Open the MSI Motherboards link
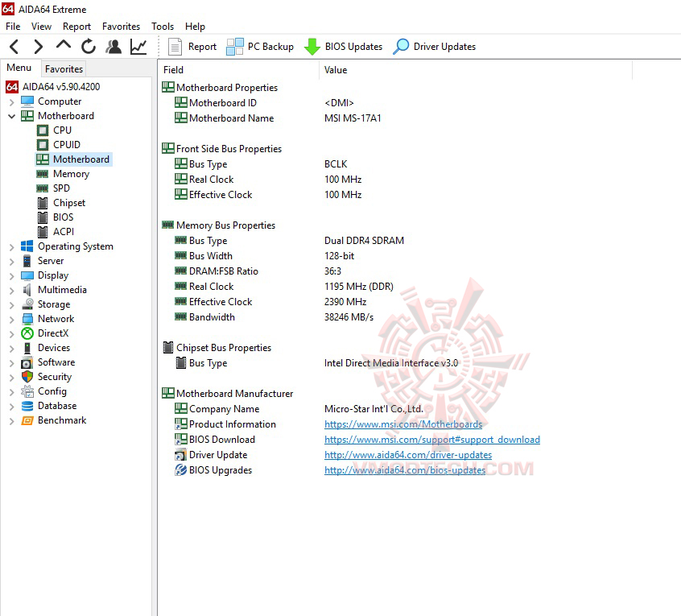681x616 pixels. (x=403, y=424)
